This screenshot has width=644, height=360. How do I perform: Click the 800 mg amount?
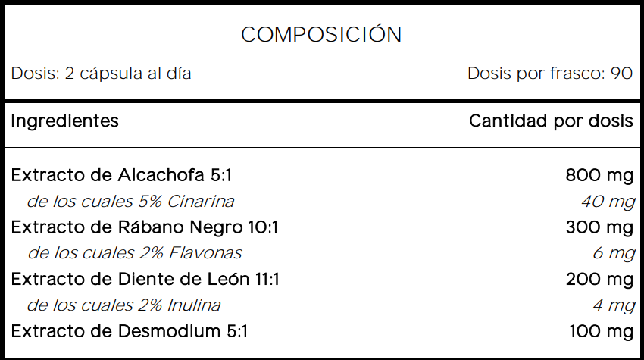tap(599, 176)
